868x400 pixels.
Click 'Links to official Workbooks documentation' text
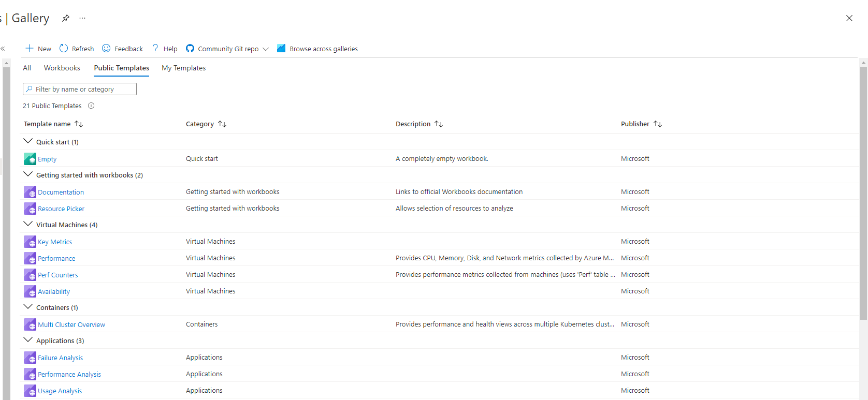459,192
